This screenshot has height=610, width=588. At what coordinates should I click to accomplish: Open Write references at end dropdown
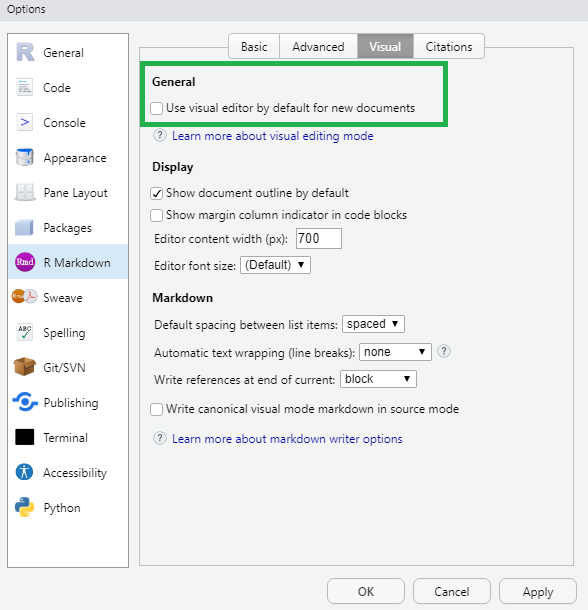point(378,379)
